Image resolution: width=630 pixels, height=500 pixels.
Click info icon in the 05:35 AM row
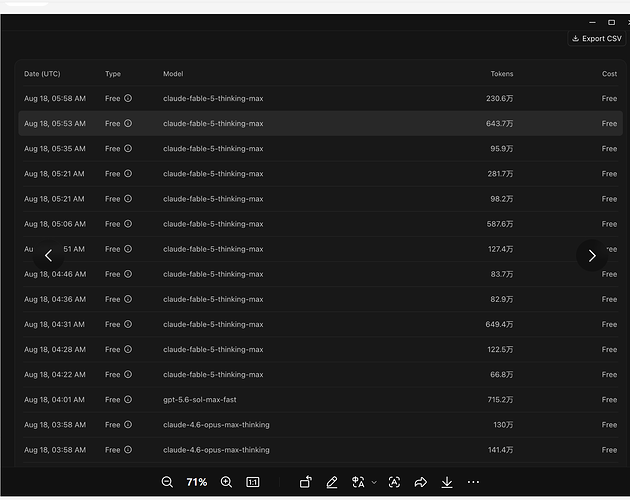(x=128, y=148)
